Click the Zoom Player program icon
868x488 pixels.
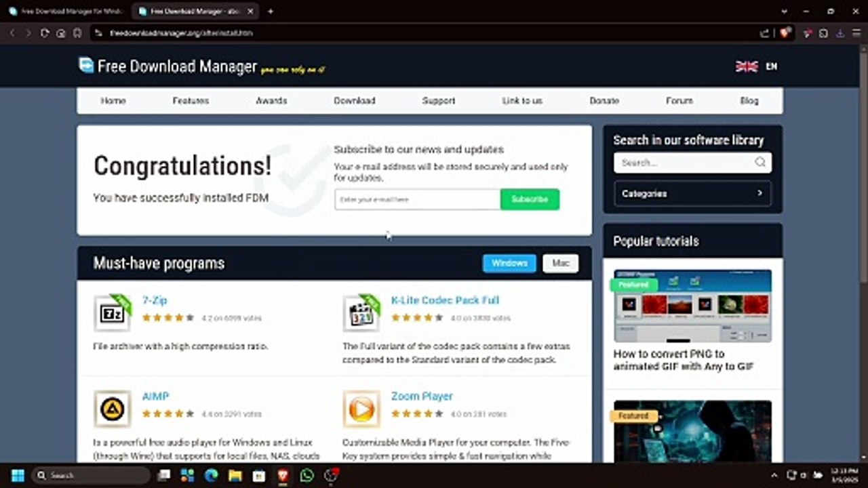tap(361, 409)
